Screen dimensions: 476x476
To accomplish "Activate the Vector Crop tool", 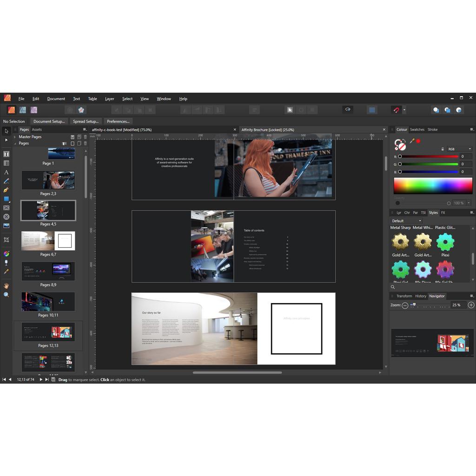I will [7, 240].
